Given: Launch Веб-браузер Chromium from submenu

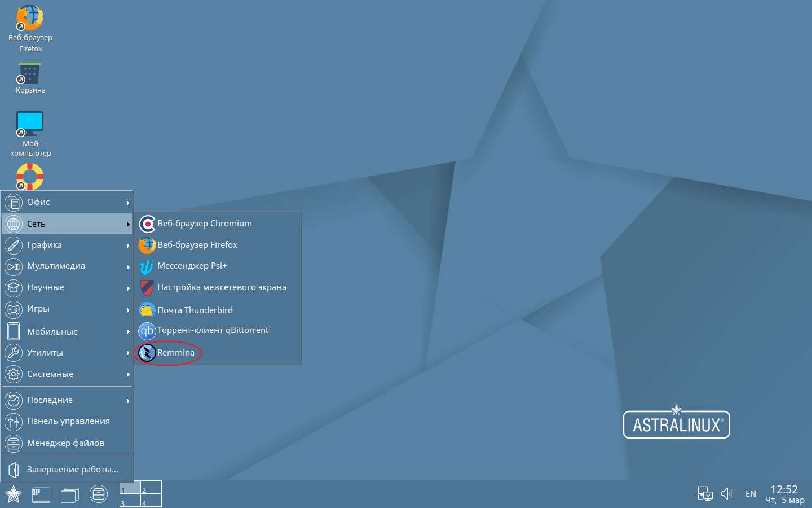Looking at the screenshot, I should point(218,224).
